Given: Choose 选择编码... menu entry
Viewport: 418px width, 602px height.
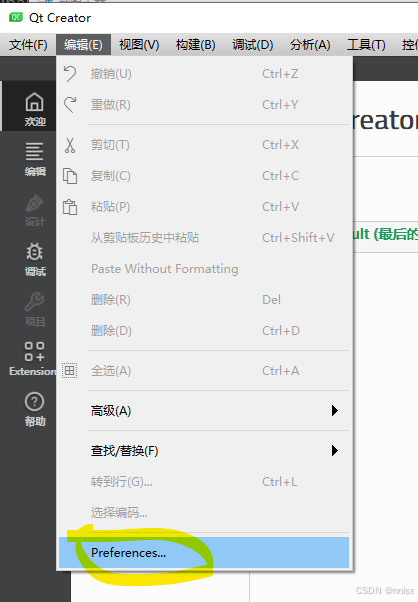Looking at the screenshot, I should [204, 513].
